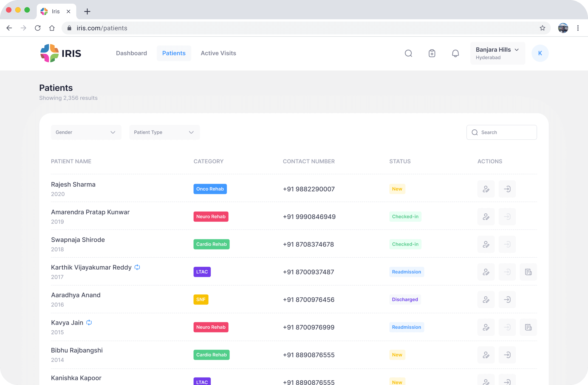
Task: Click the check-in arrow for Rajesh Sharma
Action: (507, 189)
